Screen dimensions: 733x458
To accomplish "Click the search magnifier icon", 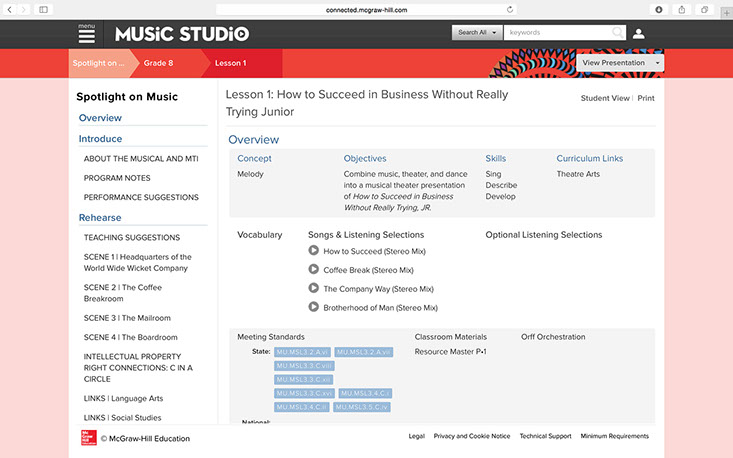I will (x=618, y=32).
